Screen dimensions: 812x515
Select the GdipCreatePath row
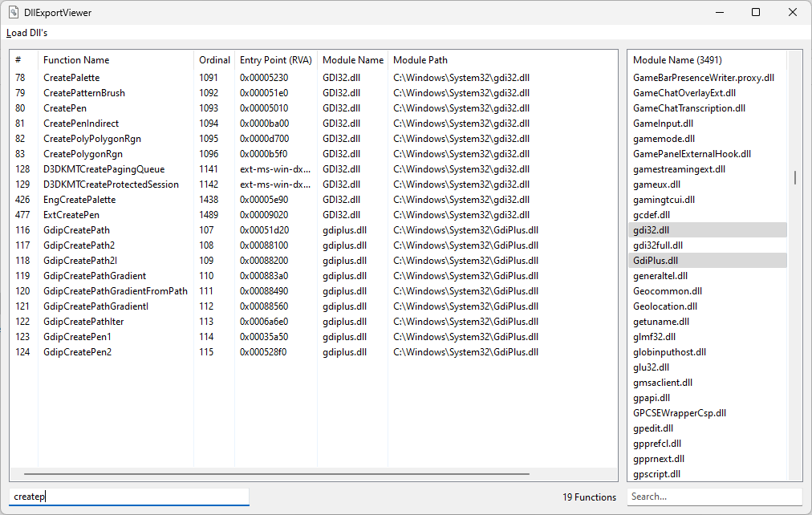[x=313, y=229]
